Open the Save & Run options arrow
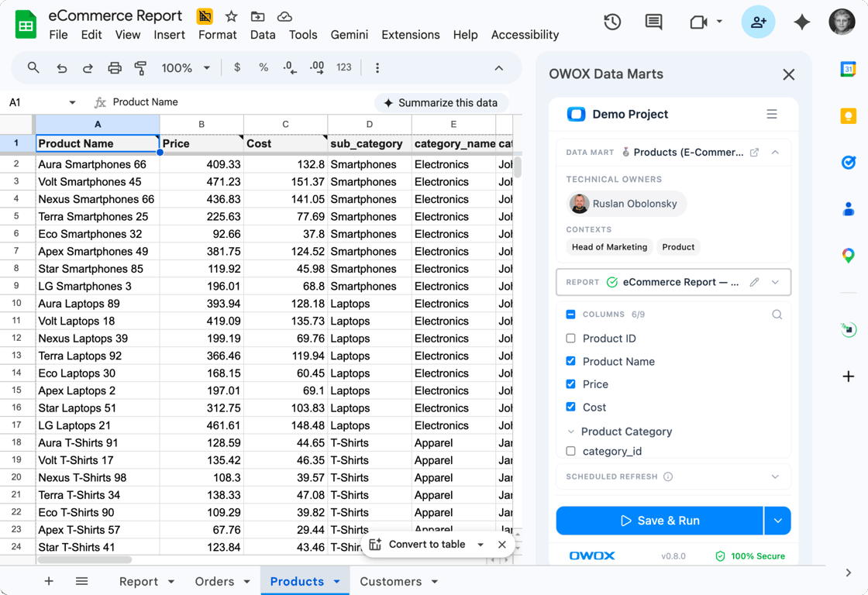 pyautogui.click(x=778, y=521)
